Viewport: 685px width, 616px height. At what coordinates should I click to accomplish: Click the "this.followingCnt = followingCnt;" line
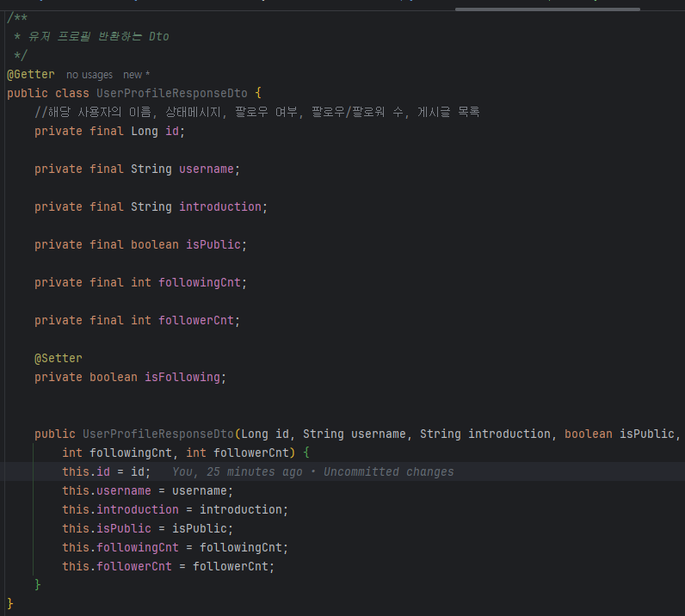tap(176, 547)
